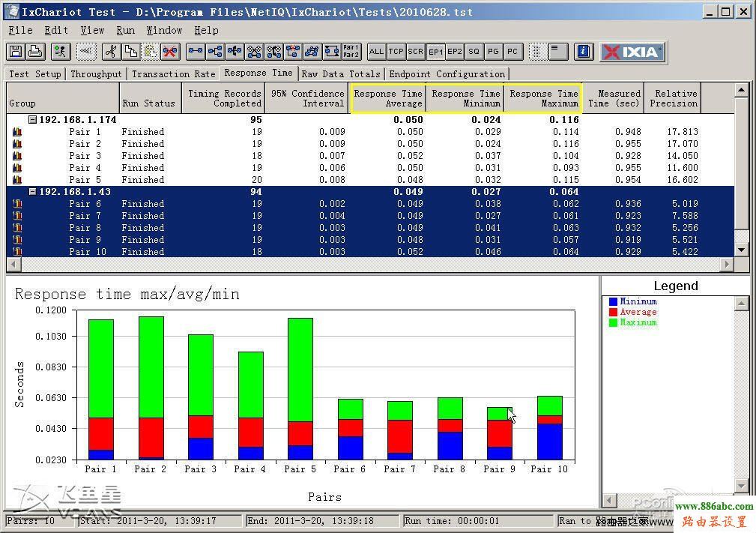
Task: Collapse the 192.168.1.174 group
Action: 32,120
